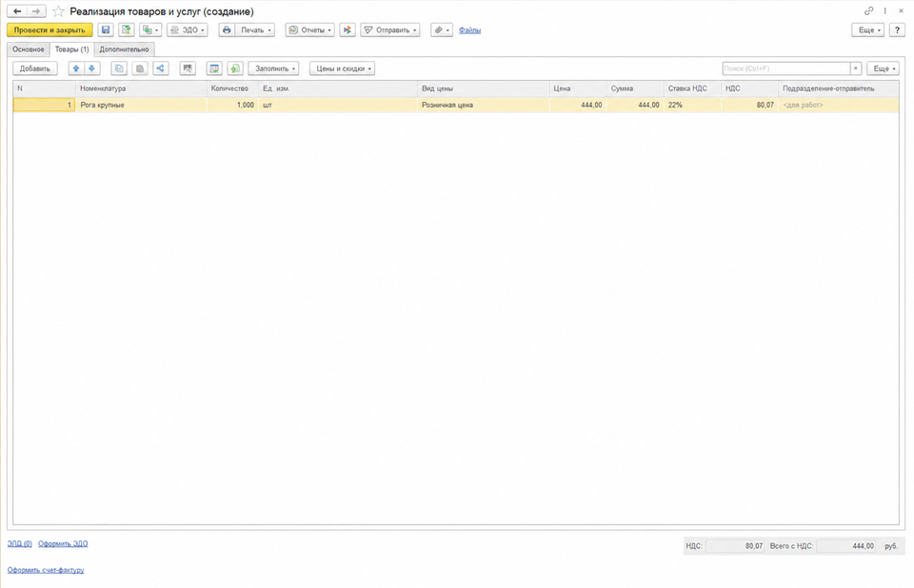Select the unit cell шт
Image resolution: width=914 pixels, height=588 pixels.
(337, 105)
